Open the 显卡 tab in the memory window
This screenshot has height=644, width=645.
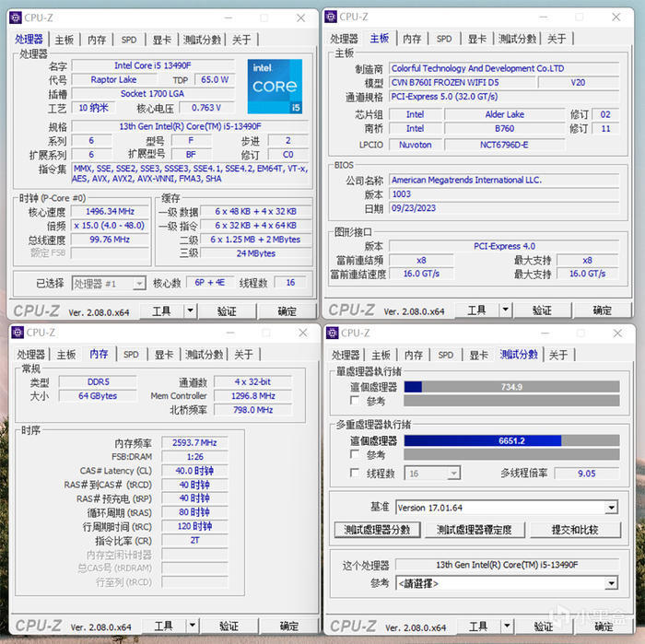tap(164, 355)
